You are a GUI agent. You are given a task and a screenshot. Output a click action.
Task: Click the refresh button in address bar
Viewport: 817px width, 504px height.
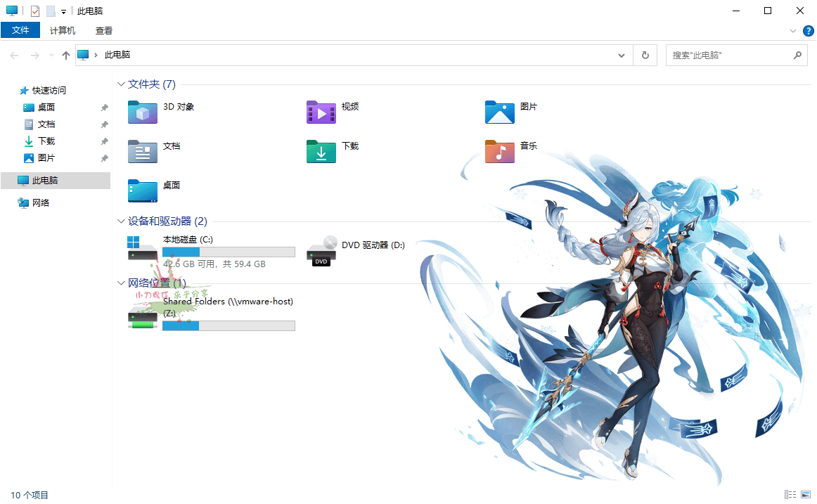point(645,55)
